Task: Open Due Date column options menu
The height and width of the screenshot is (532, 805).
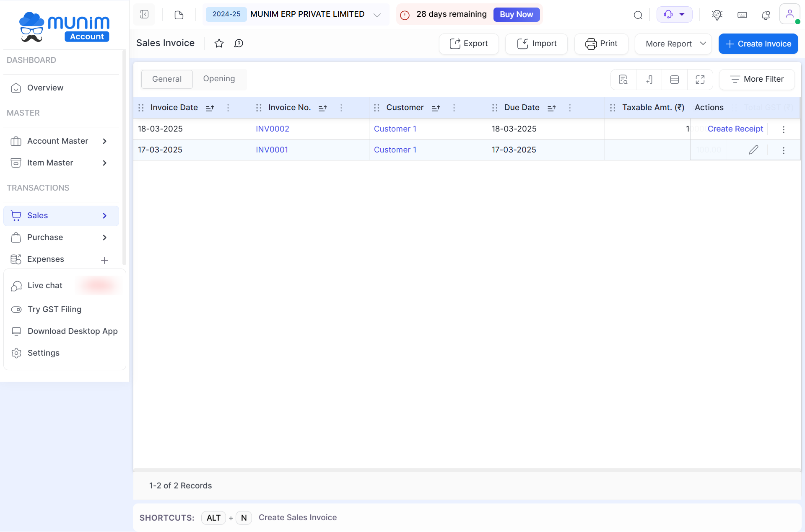Action: (570, 108)
